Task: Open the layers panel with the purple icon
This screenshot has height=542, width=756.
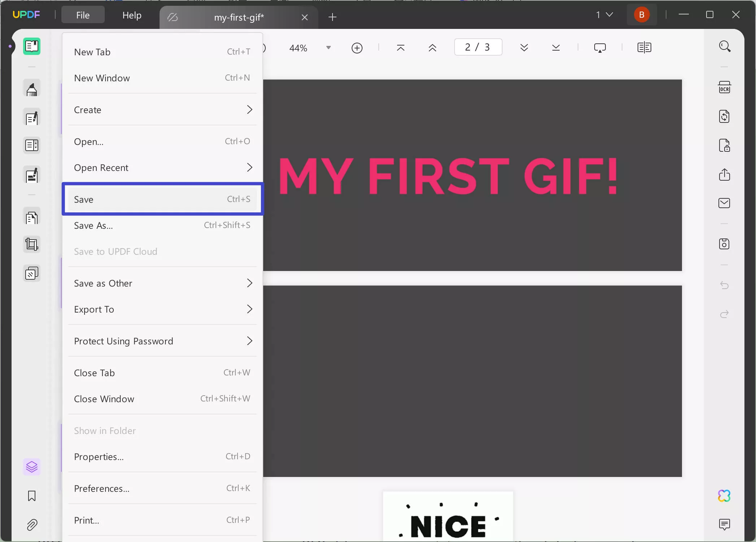Action: 32,467
